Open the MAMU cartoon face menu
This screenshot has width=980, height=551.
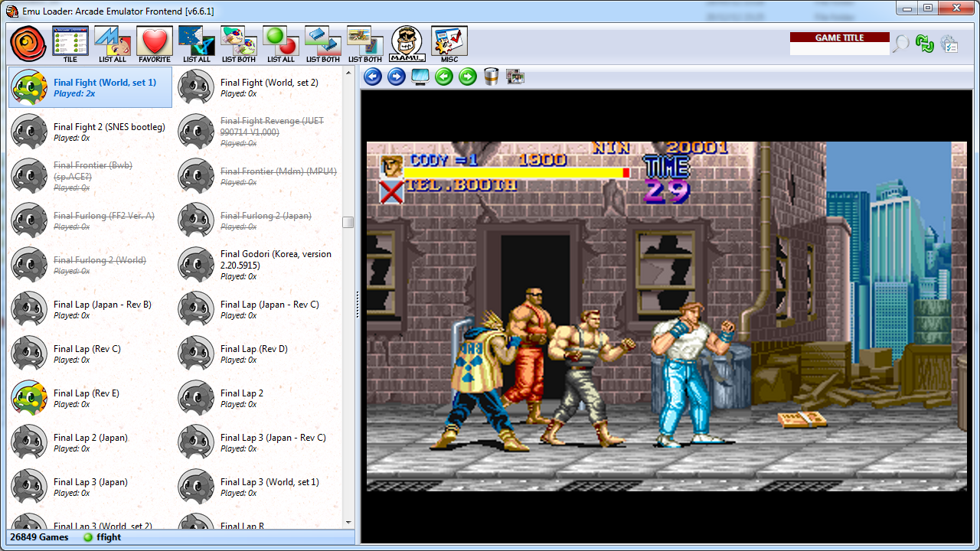point(407,44)
